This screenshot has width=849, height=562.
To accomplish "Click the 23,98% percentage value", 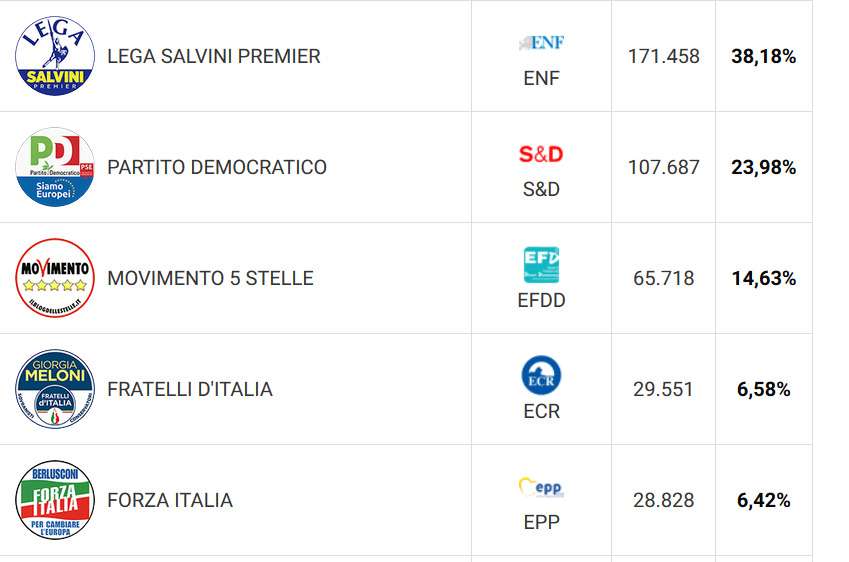I will point(763,167).
